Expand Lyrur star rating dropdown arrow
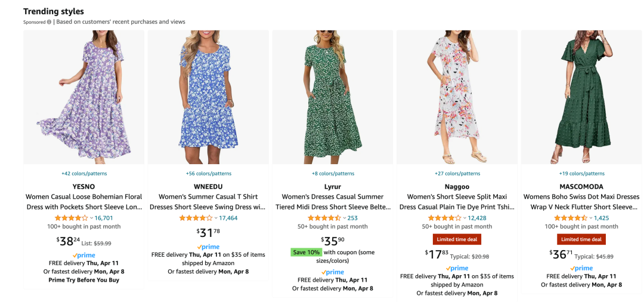644x302 pixels. click(x=345, y=218)
